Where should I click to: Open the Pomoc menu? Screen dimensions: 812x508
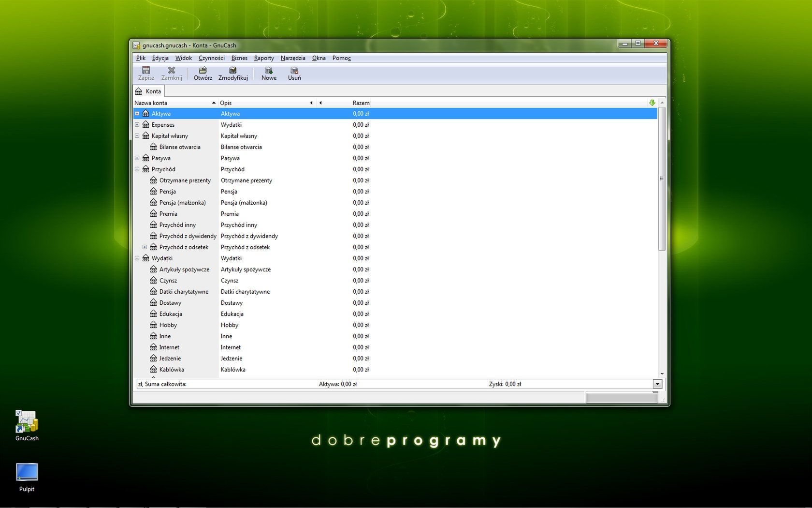point(341,58)
